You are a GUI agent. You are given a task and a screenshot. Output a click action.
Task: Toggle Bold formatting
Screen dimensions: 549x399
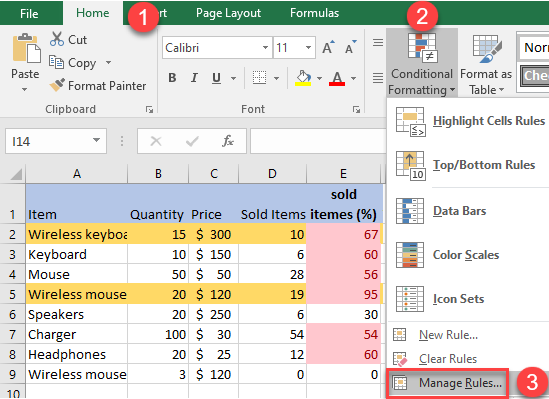pyautogui.click(x=172, y=78)
